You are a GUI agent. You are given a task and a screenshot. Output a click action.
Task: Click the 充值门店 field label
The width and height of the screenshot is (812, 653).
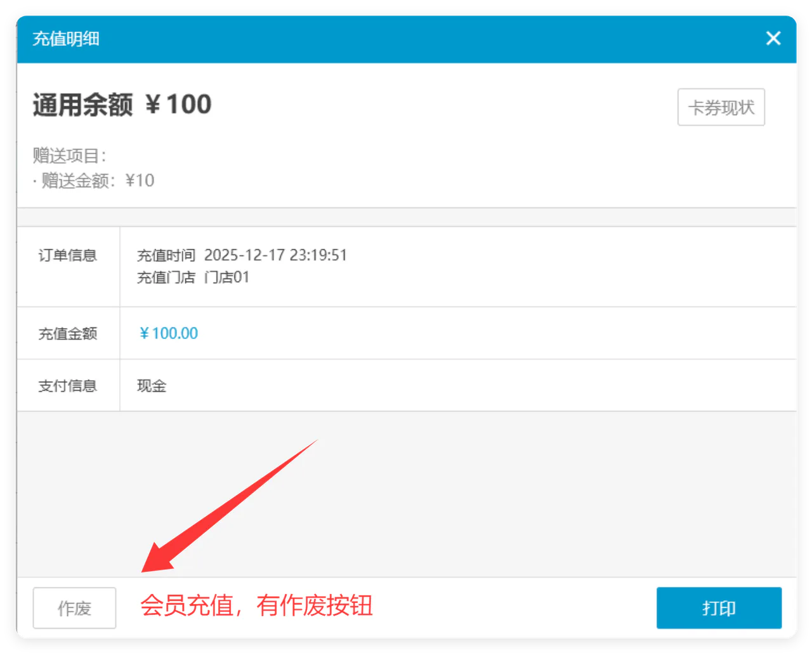click(166, 277)
